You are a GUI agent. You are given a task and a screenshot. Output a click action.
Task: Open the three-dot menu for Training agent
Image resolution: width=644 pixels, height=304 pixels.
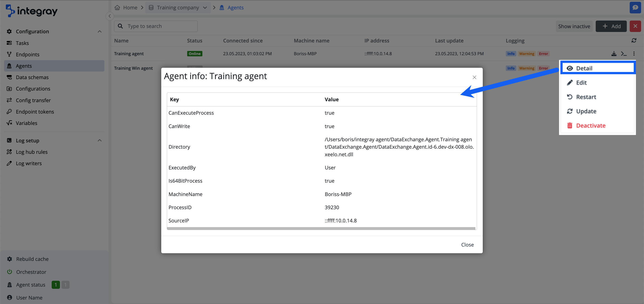tap(634, 54)
